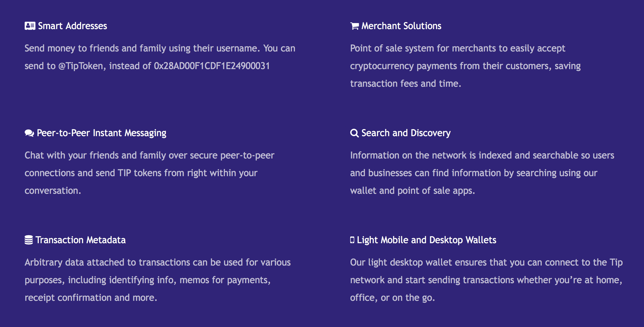Click the magnifying glass icon for Search

354,133
